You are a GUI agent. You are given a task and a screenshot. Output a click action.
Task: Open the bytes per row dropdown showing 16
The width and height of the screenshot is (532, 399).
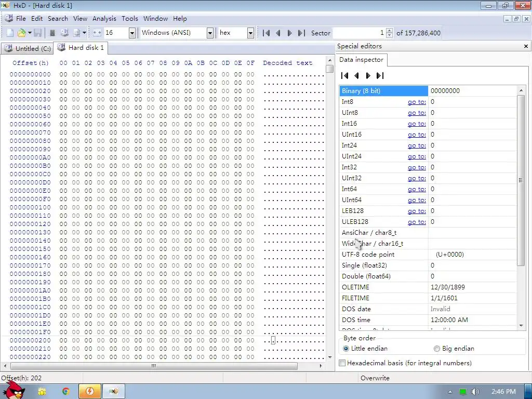(132, 33)
